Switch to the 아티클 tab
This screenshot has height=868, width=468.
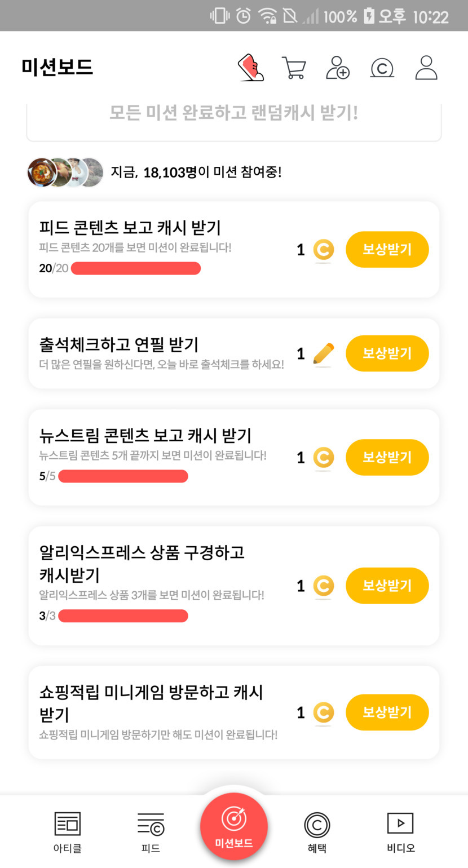[x=68, y=831]
